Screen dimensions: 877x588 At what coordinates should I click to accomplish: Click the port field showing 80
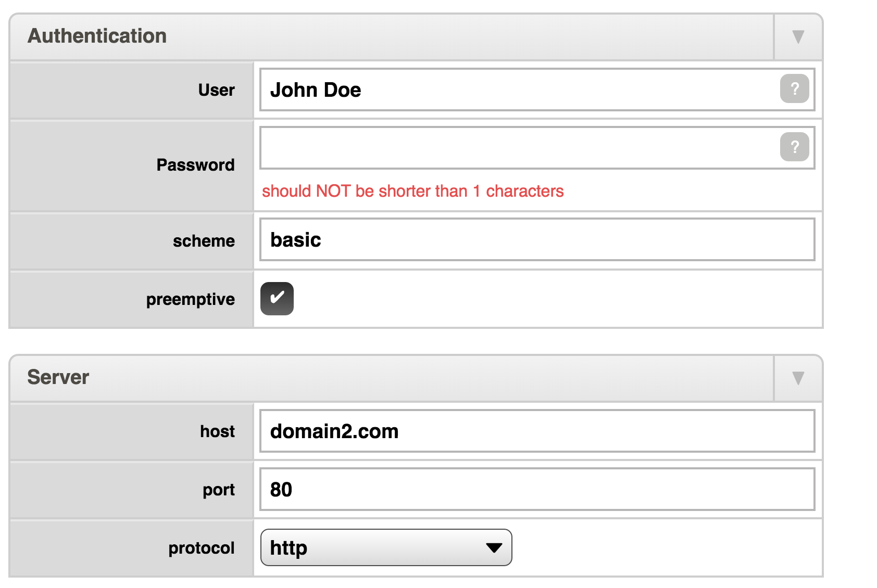point(536,489)
